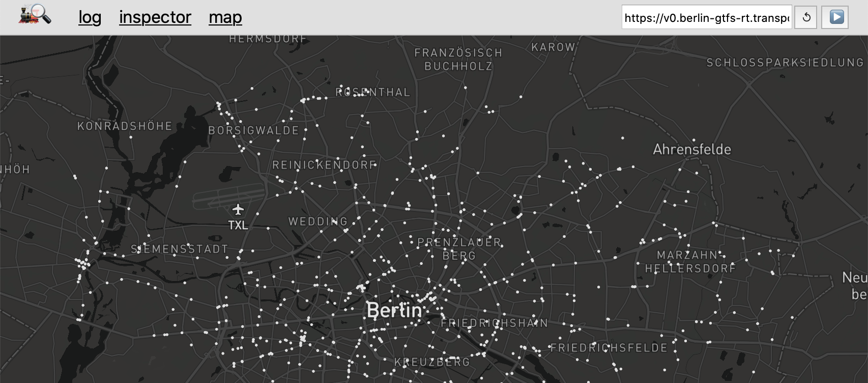Screen dimensions: 868x383
Task: Click the blue play button
Action: 835,17
